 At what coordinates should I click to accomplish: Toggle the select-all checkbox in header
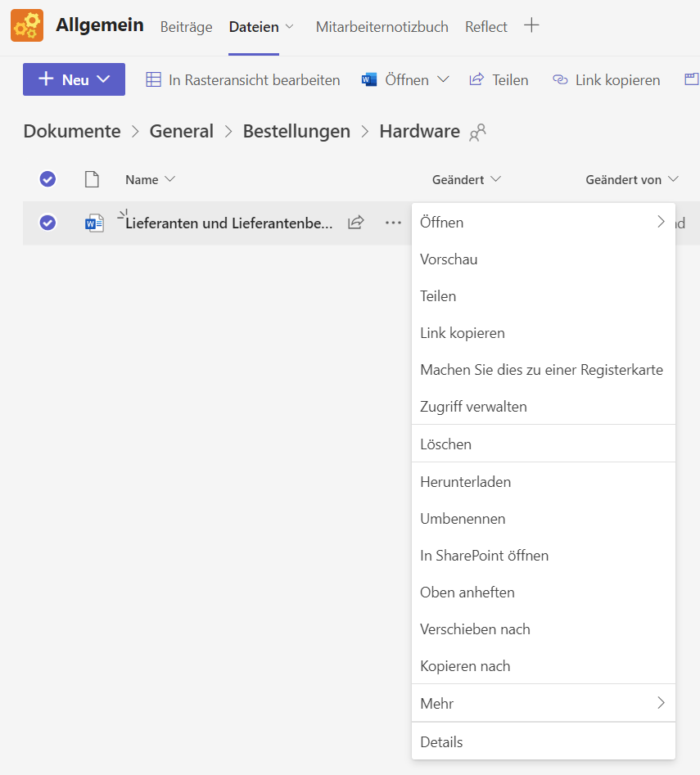click(48, 179)
